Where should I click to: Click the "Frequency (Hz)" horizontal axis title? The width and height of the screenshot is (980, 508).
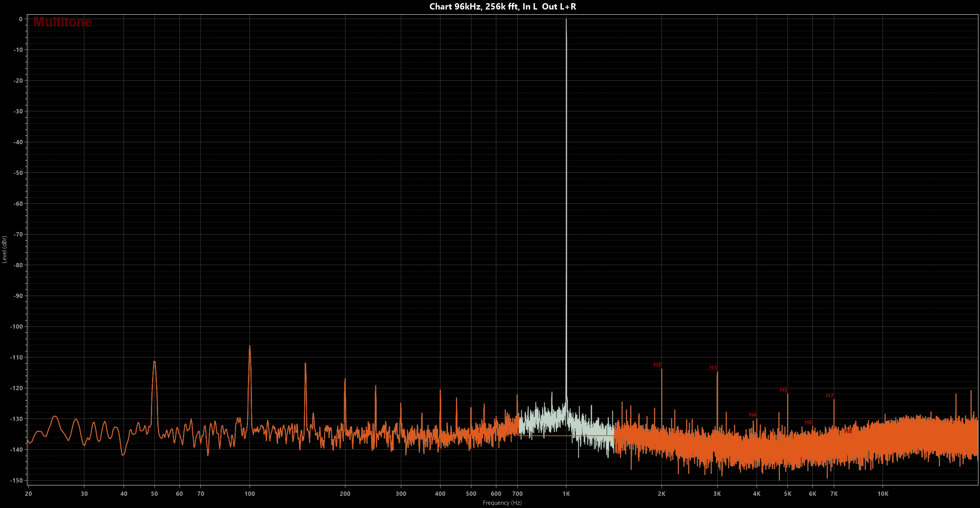coord(502,503)
